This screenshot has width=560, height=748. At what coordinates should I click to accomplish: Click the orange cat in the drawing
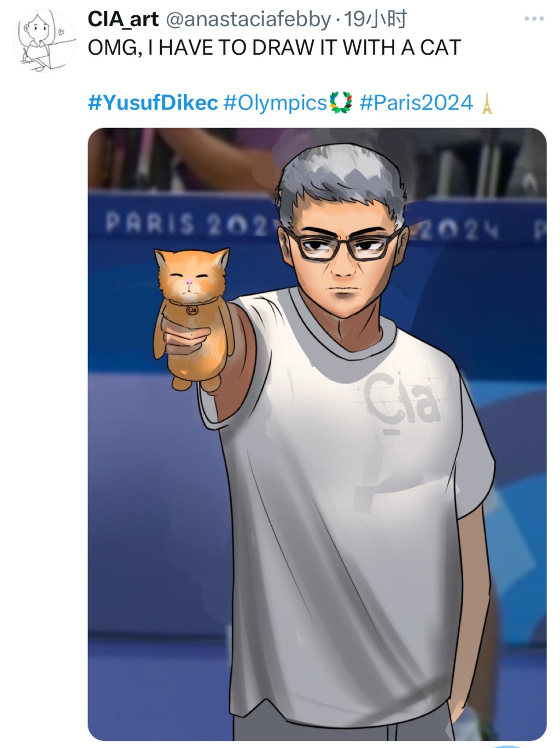point(192,317)
